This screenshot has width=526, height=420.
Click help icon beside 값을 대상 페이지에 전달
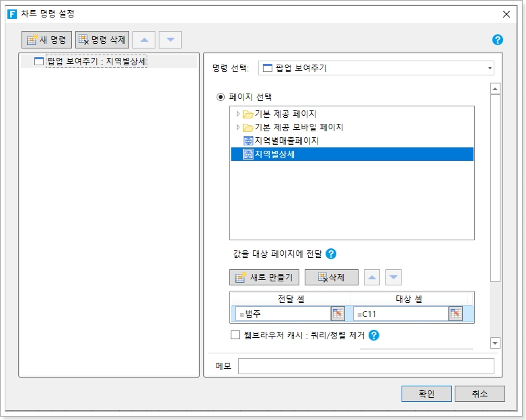[x=331, y=254]
